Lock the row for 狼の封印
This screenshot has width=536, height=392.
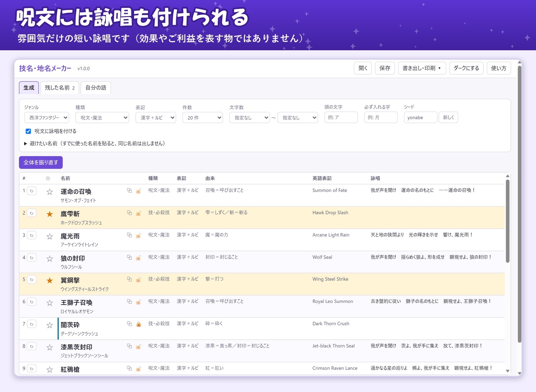(x=138, y=258)
